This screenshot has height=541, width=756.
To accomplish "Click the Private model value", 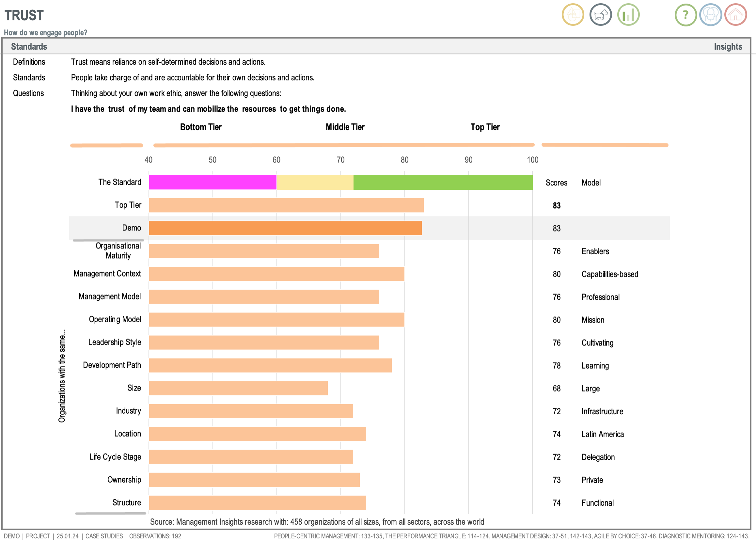I will point(592,480).
